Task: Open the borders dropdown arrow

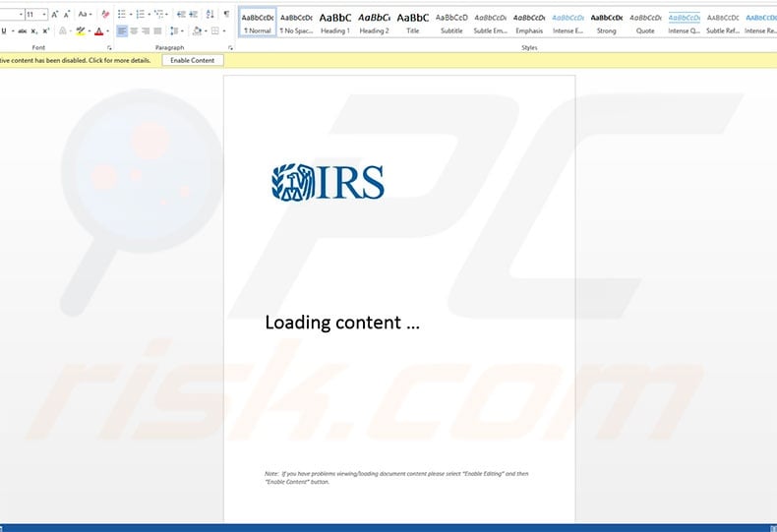Action: [224, 31]
